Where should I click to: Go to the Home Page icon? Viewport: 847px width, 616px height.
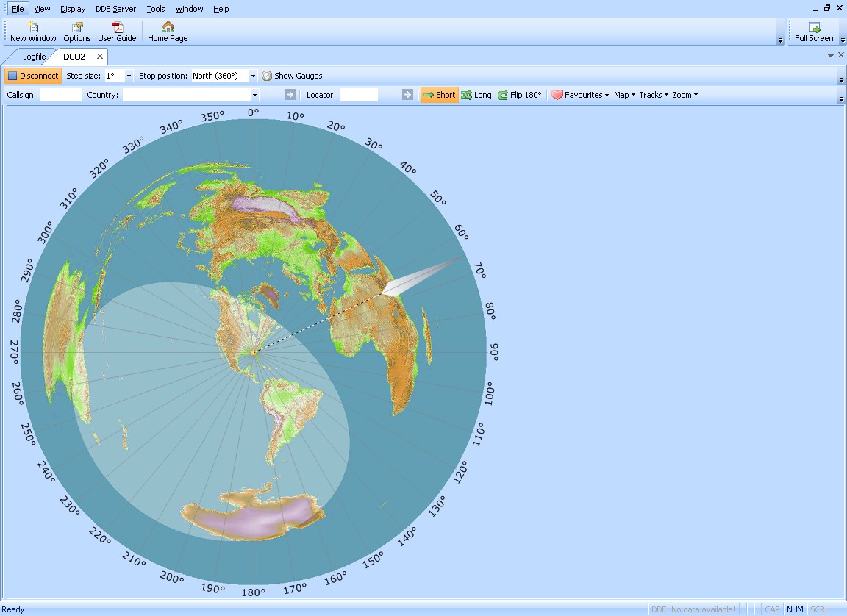[168, 32]
